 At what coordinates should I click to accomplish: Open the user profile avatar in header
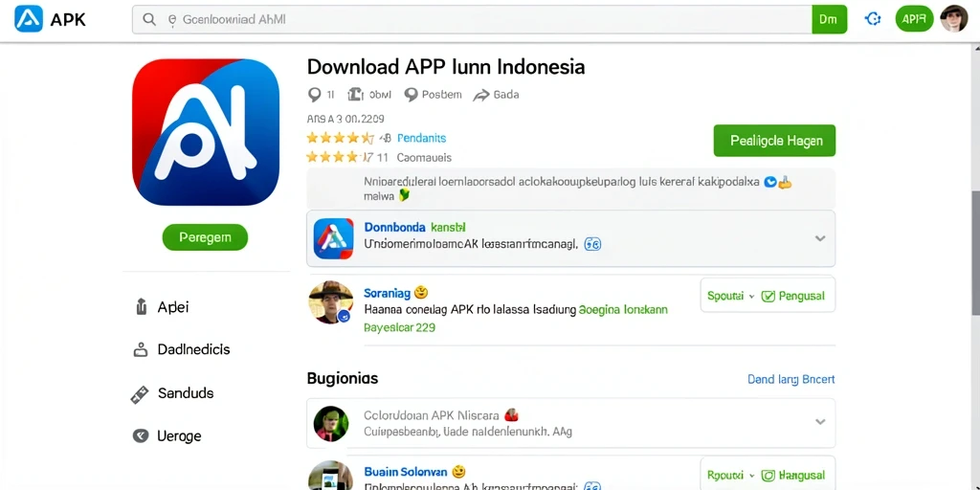(954, 19)
